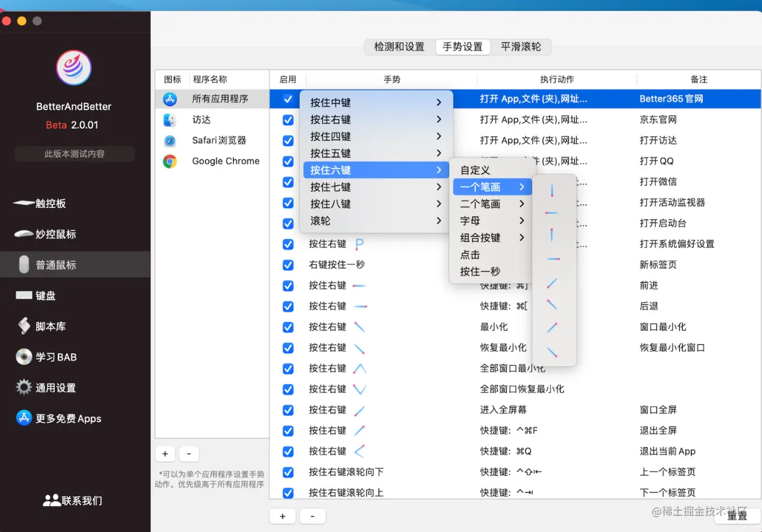Add a gesture with the gesture-list plus button
This screenshot has width=762, height=532.
pyautogui.click(x=283, y=516)
